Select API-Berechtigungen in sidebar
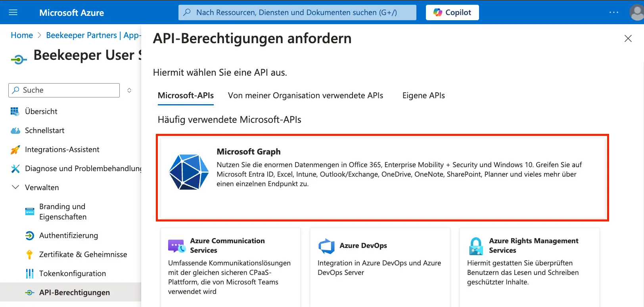This screenshot has width=644, height=307. pos(74,292)
